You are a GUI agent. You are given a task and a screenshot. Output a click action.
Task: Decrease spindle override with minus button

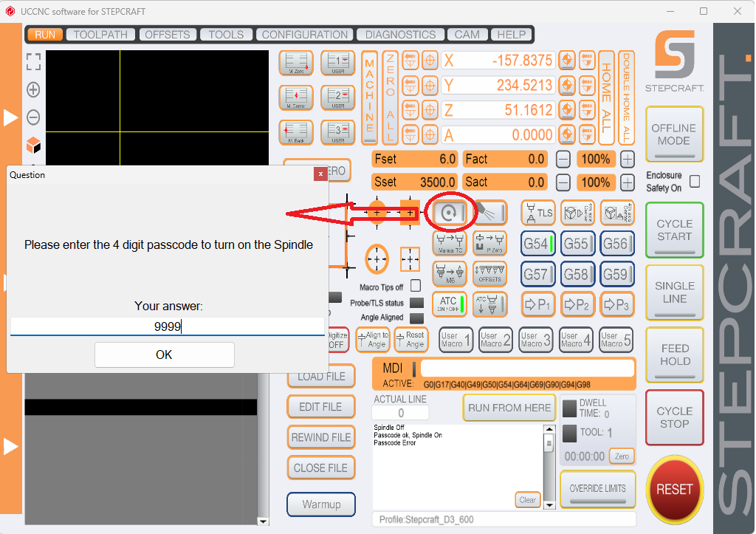click(x=563, y=182)
